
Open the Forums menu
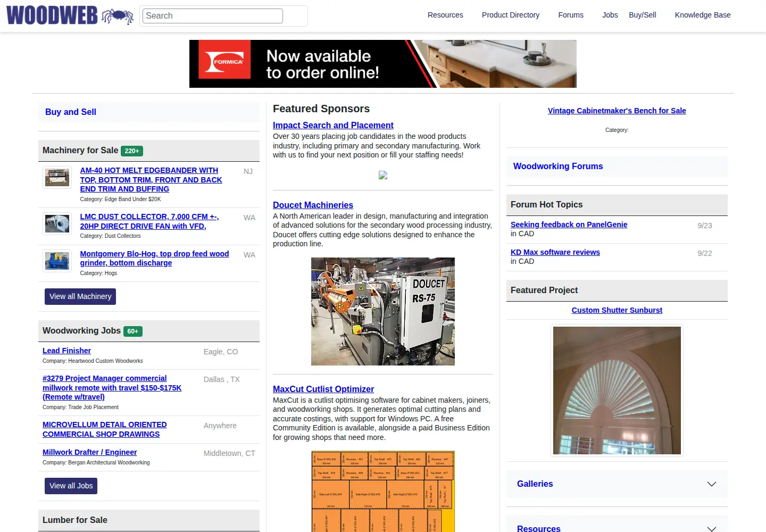click(571, 15)
